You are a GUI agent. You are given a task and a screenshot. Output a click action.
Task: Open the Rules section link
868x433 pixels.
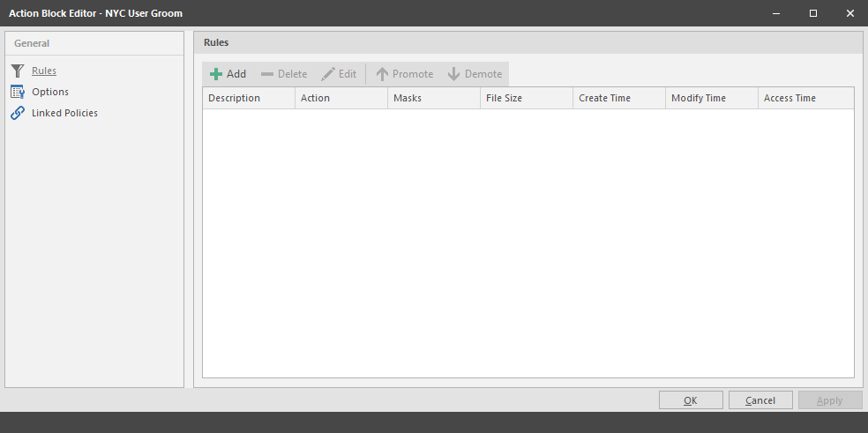[x=44, y=71]
